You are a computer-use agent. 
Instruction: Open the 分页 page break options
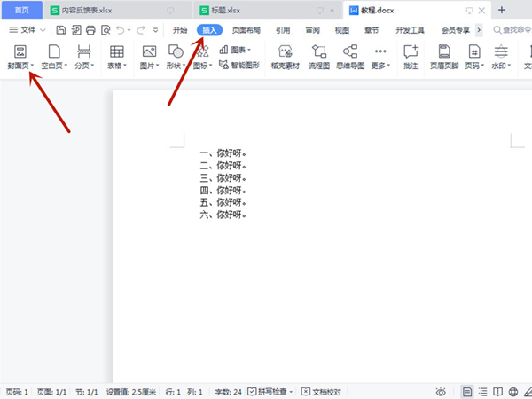click(84, 57)
